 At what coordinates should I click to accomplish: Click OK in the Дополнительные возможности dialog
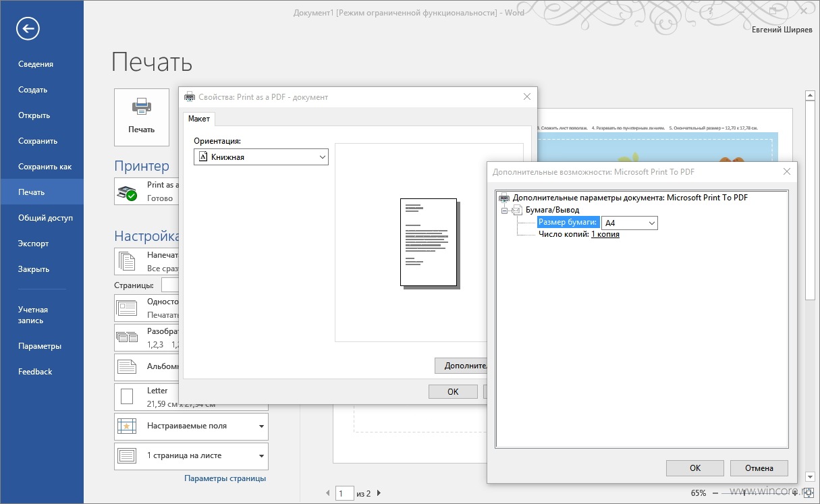click(x=695, y=468)
